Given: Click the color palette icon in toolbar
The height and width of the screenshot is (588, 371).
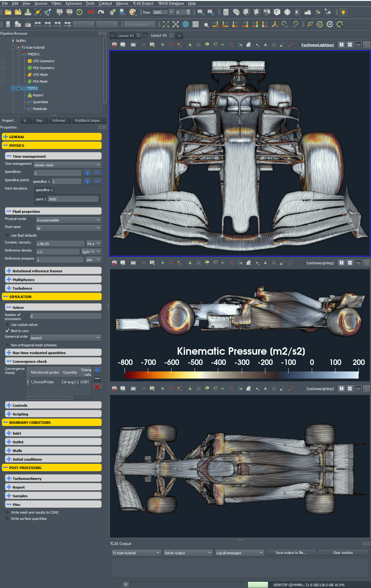Looking at the screenshot, I should (133, 12).
